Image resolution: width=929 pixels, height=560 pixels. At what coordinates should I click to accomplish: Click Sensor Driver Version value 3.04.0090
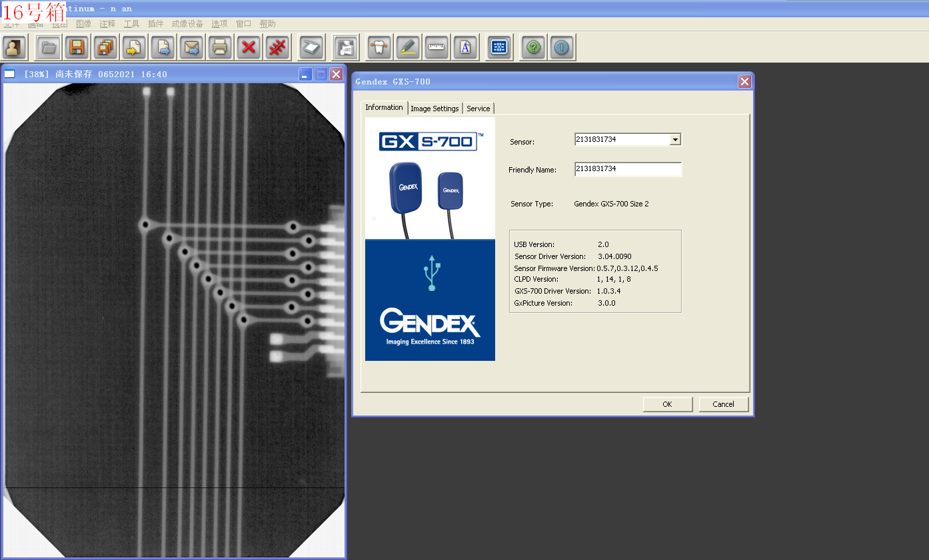(x=614, y=256)
